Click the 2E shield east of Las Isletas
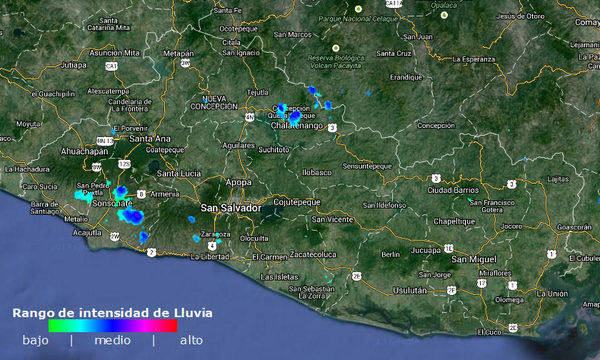This screenshot has width=600, height=360. point(357,276)
